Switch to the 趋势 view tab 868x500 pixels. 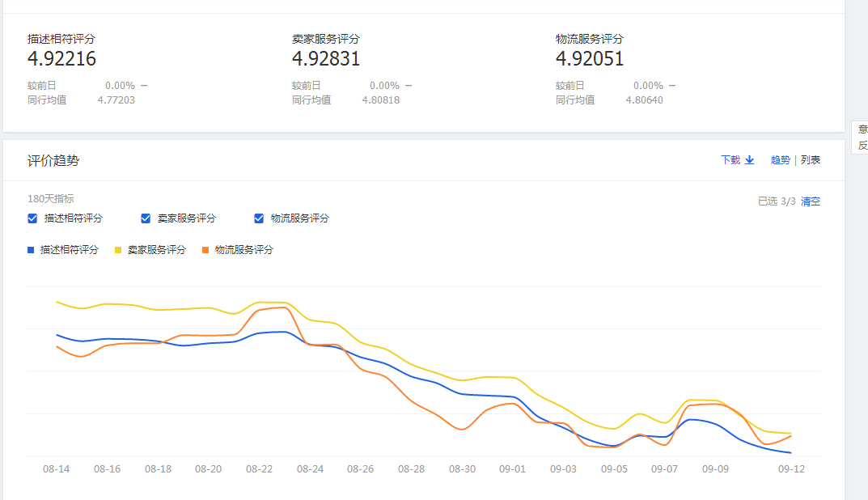(780, 160)
